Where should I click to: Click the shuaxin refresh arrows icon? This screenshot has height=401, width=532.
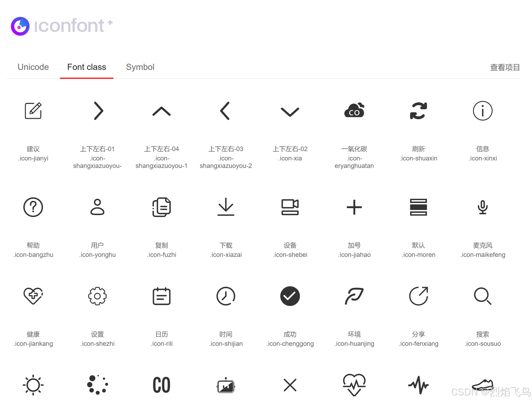coord(418,111)
